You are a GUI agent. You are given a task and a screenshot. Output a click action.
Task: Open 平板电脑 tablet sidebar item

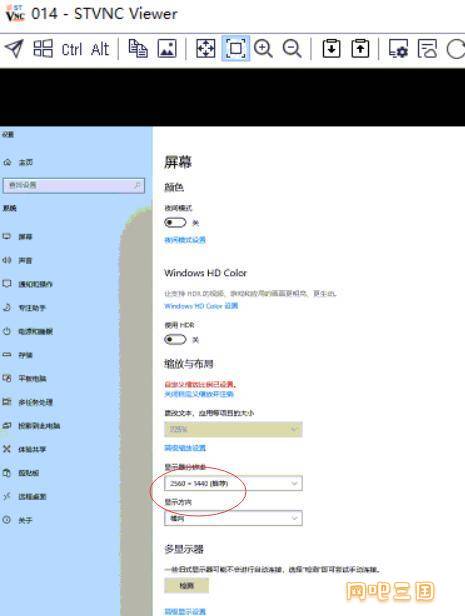coord(24,378)
